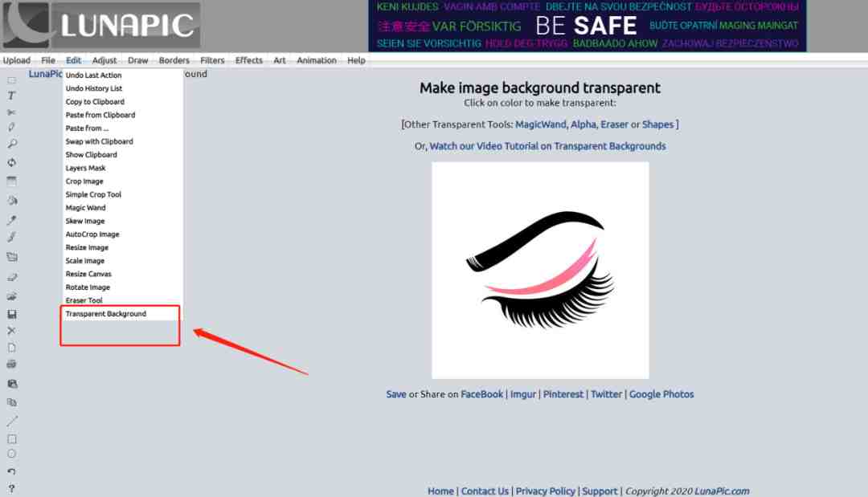Open the Filters menu
This screenshot has width=868, height=497.
pos(212,60)
